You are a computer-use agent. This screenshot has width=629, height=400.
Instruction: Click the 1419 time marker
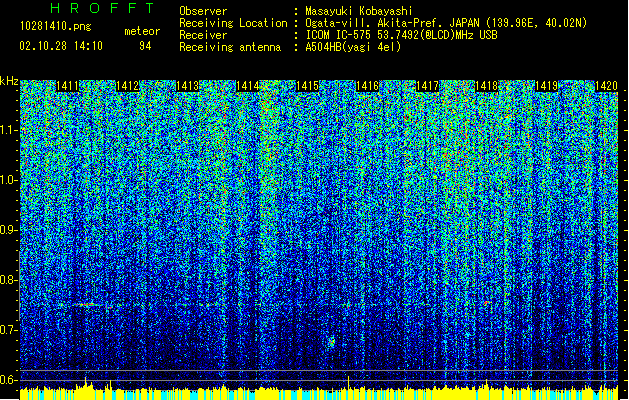point(547,86)
